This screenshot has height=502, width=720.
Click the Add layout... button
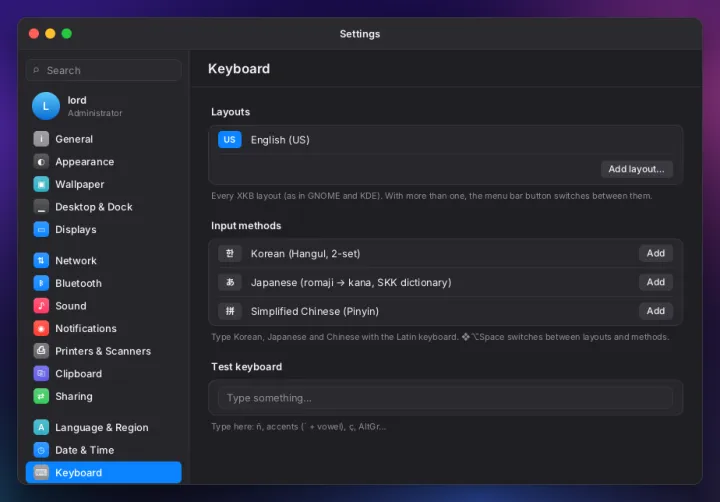point(636,169)
